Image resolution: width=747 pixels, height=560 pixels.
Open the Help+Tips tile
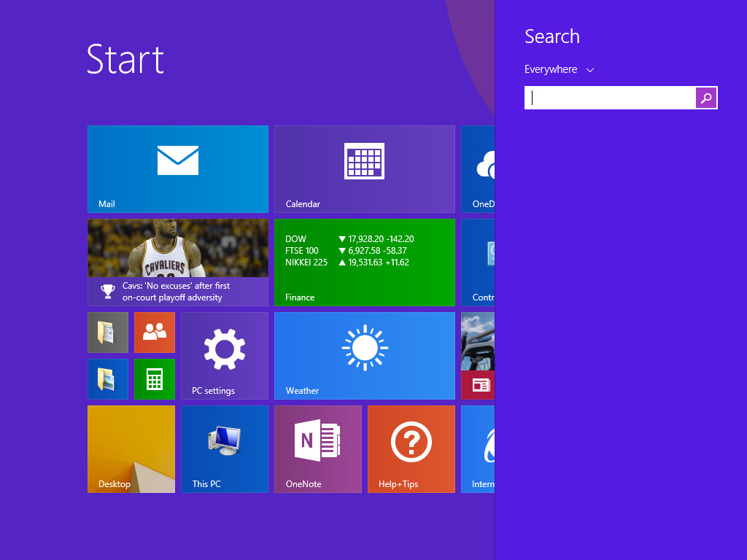coord(411,449)
